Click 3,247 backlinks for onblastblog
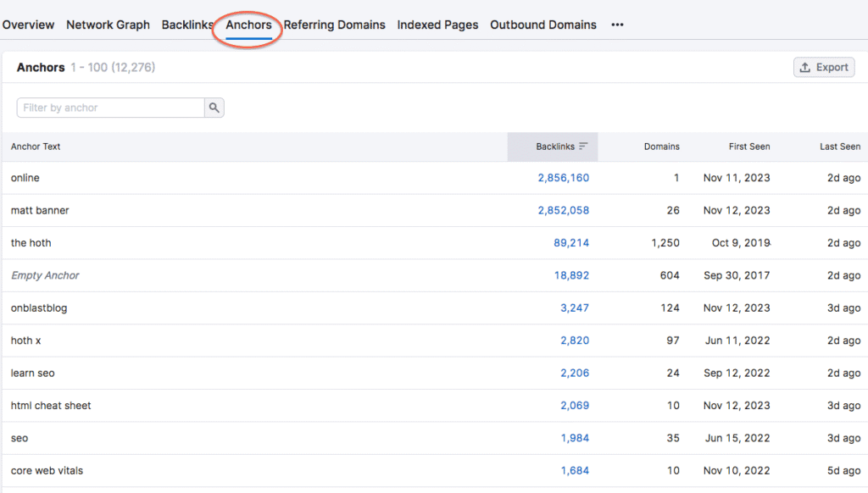 [x=575, y=308]
